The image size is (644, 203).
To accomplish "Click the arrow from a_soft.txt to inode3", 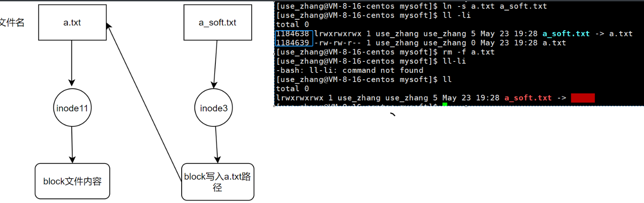I will click(215, 64).
